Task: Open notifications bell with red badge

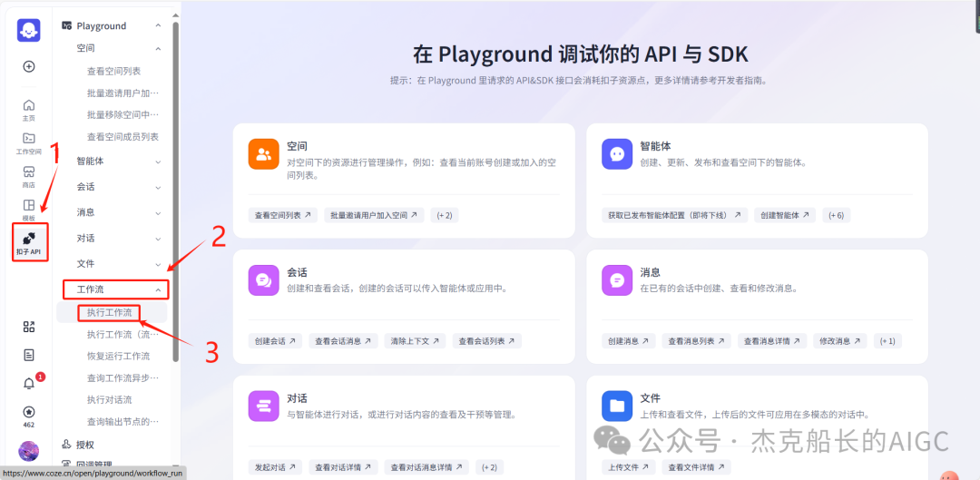Action: (x=29, y=384)
